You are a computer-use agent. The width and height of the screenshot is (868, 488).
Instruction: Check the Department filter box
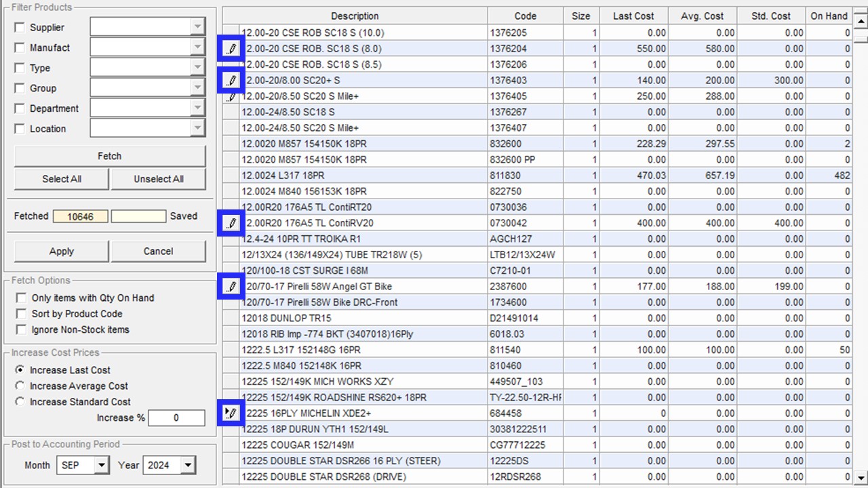20,108
